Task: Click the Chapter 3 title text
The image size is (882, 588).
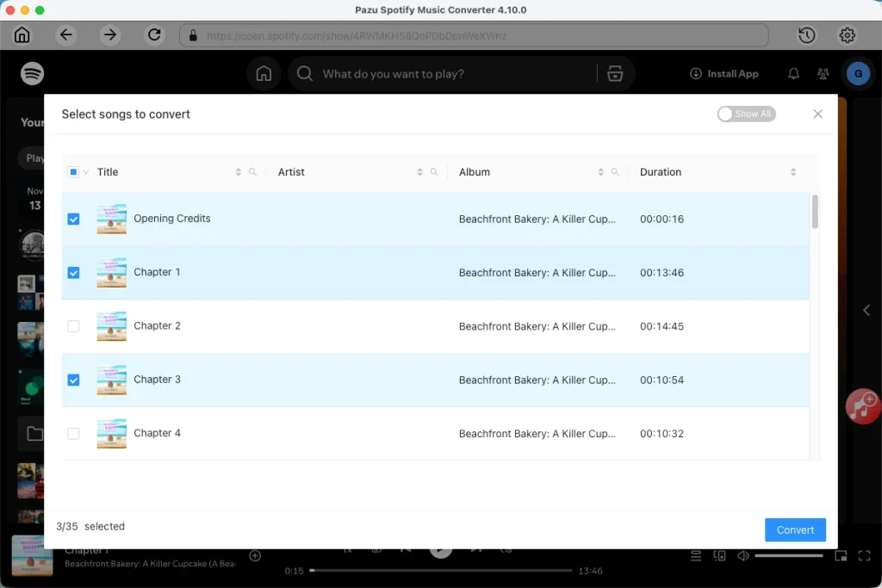Action: coord(157,380)
